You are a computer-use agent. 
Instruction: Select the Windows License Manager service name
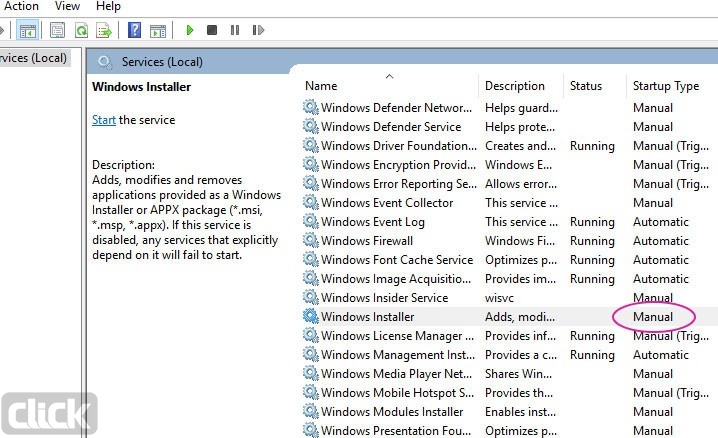[397, 336]
